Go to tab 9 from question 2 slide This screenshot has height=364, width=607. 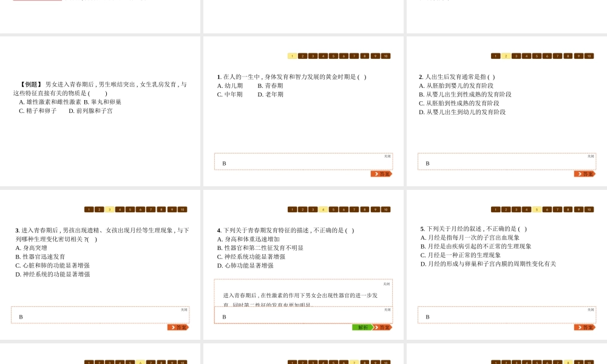pos(578,56)
